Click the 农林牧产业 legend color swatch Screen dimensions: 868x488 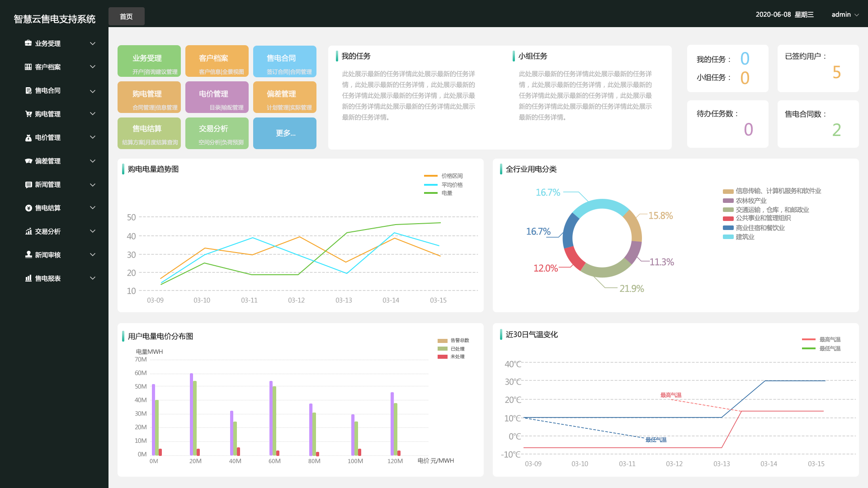(728, 201)
